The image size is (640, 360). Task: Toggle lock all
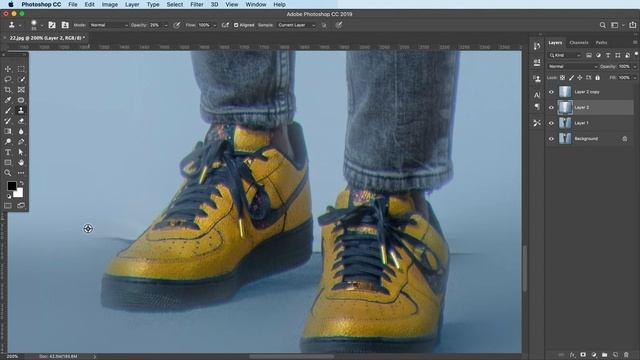coord(598,78)
